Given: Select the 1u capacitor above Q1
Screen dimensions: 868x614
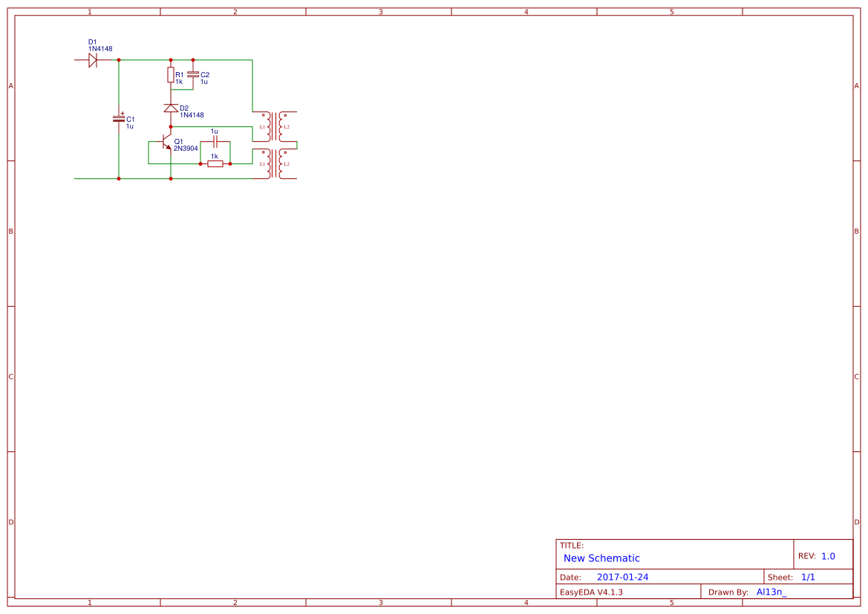Looking at the screenshot, I should (x=214, y=140).
